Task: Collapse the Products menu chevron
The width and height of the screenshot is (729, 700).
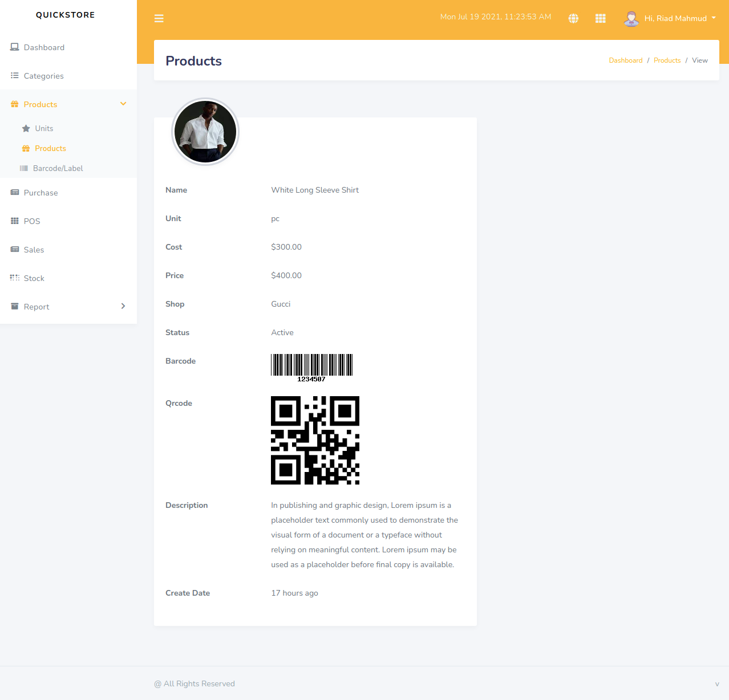Action: point(123,104)
